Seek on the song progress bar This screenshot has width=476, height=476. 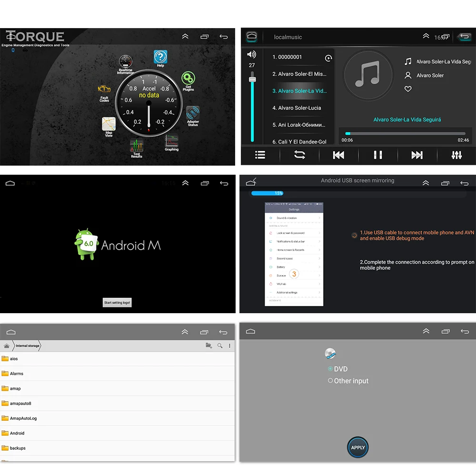coord(405,133)
